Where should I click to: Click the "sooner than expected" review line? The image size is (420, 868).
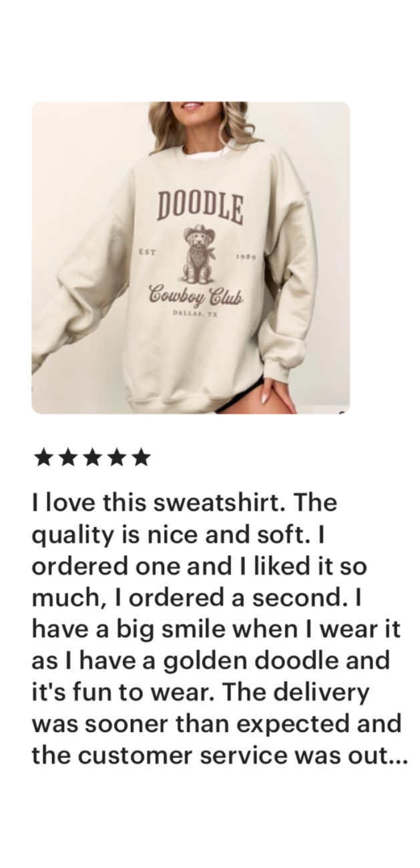pyautogui.click(x=217, y=723)
